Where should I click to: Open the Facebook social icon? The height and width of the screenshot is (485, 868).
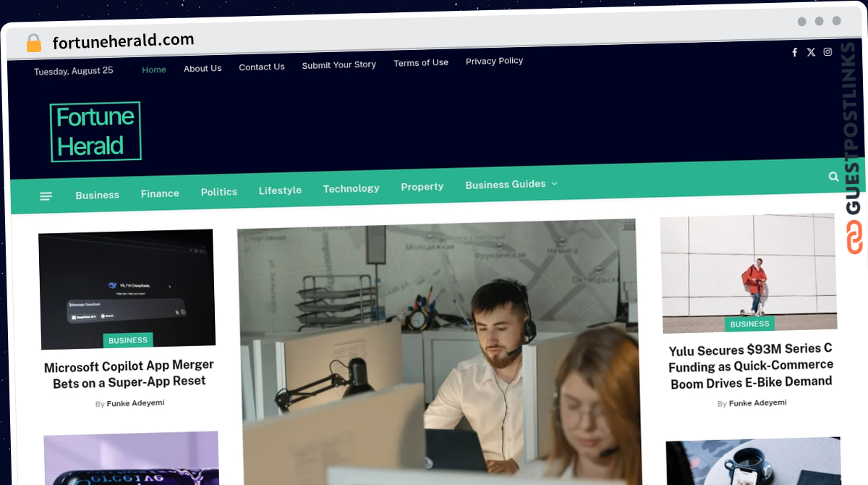[x=794, y=52]
